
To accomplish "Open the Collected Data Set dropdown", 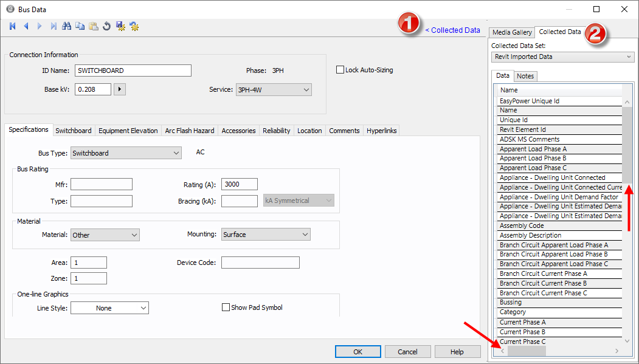I will tap(562, 57).
